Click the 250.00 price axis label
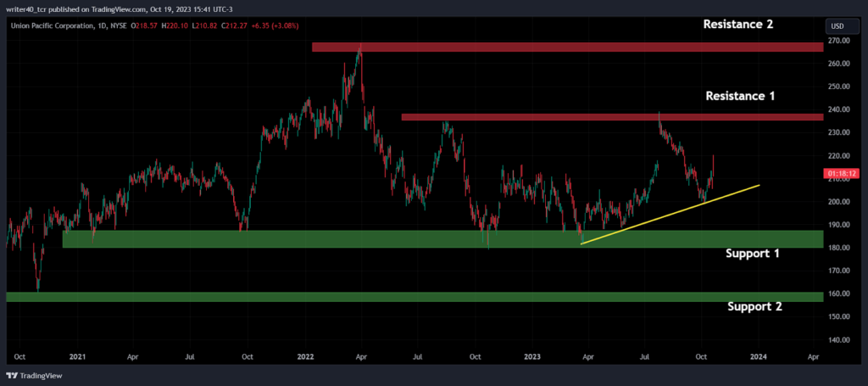Screen dimensions: 868x386 click(x=840, y=87)
